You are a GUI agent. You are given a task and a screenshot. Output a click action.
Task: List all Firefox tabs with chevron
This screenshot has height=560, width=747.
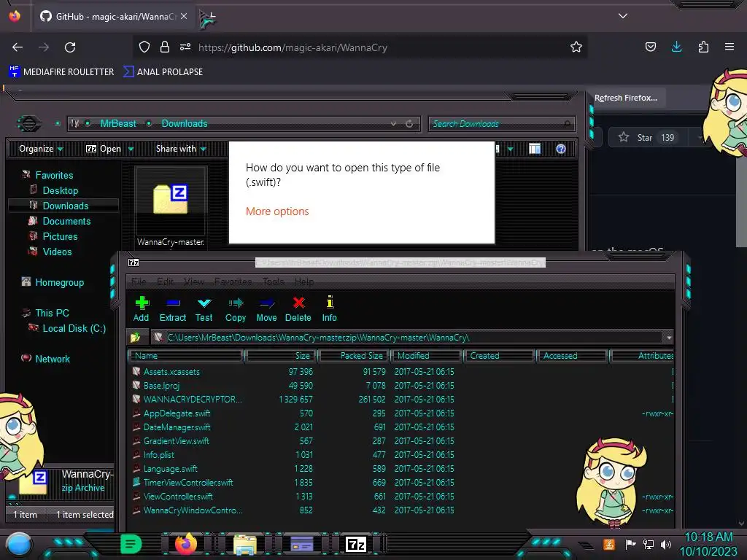pos(623,16)
